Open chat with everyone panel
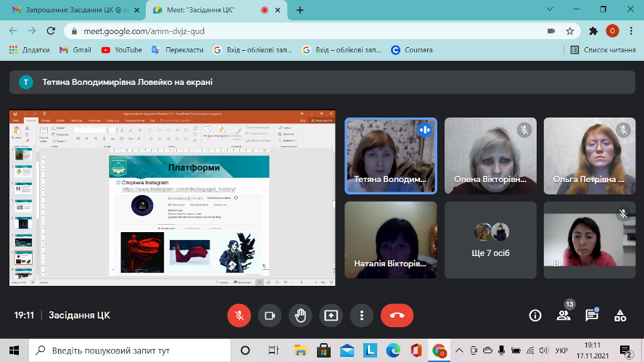The width and height of the screenshot is (644, 362). 592,316
